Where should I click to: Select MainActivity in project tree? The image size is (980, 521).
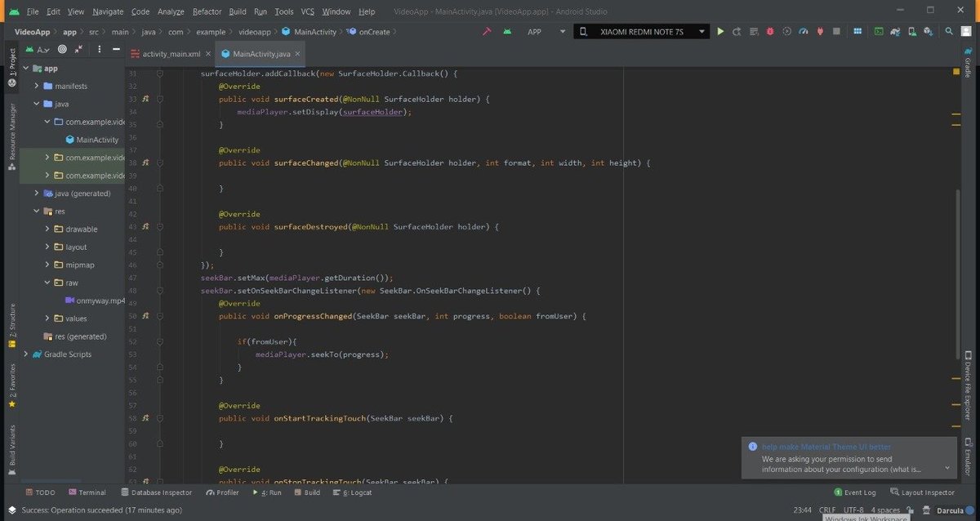pyautogui.click(x=91, y=140)
